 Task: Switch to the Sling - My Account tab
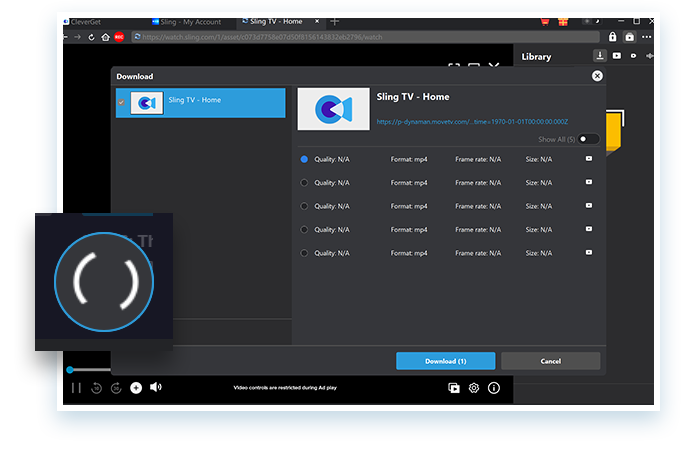pyautogui.click(x=188, y=21)
